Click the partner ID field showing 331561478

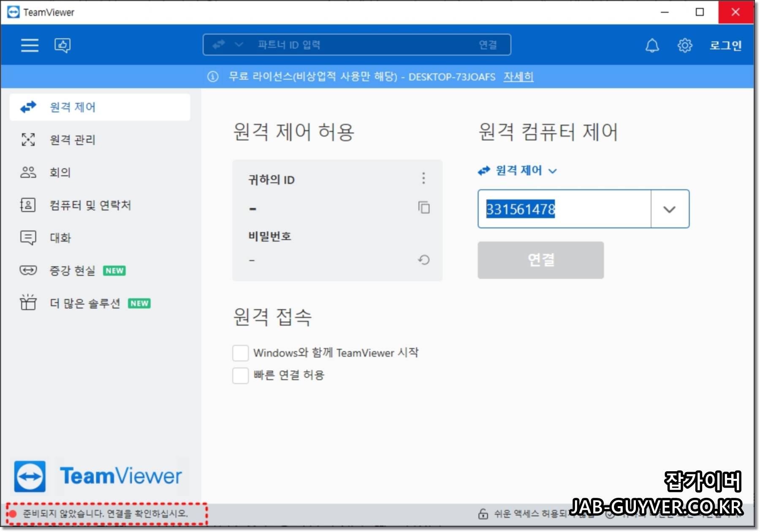coord(565,209)
